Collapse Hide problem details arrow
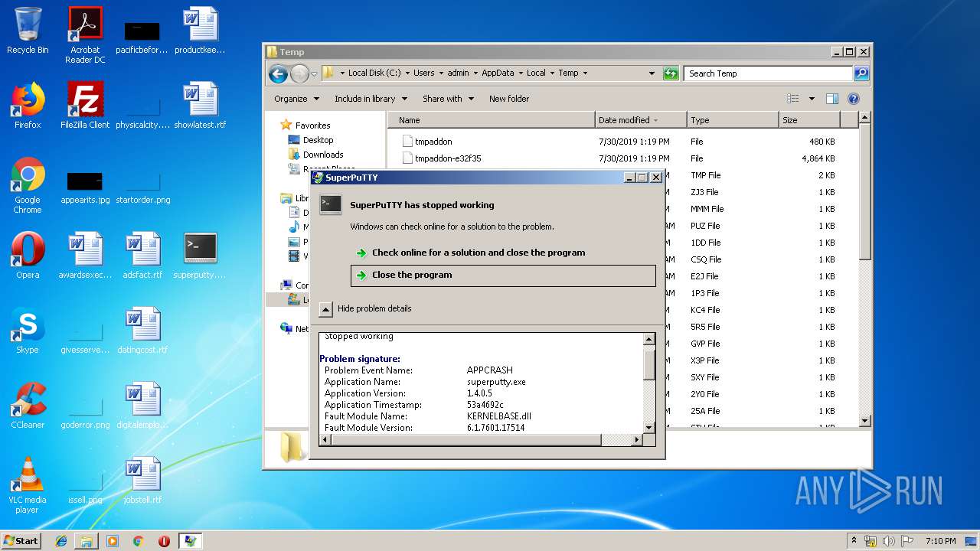The image size is (980, 551). (325, 309)
